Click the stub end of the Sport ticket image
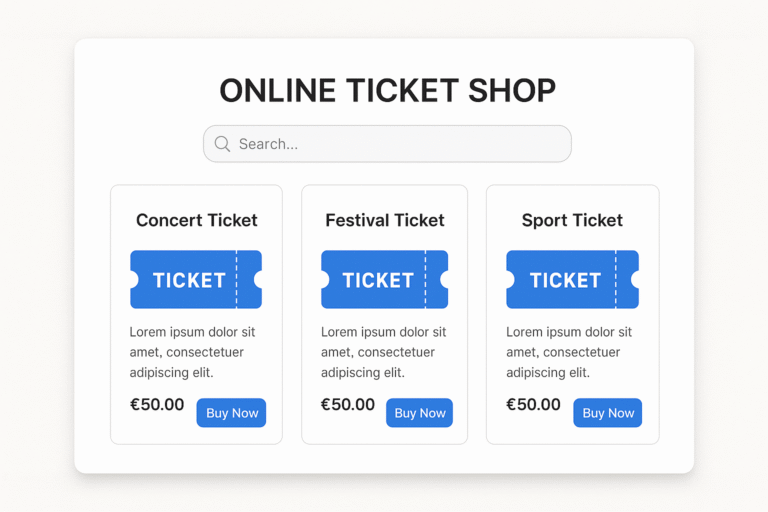The image size is (768, 512). click(627, 280)
